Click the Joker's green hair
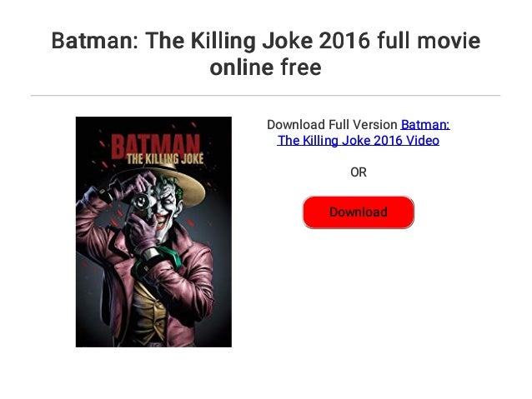 (x=173, y=186)
